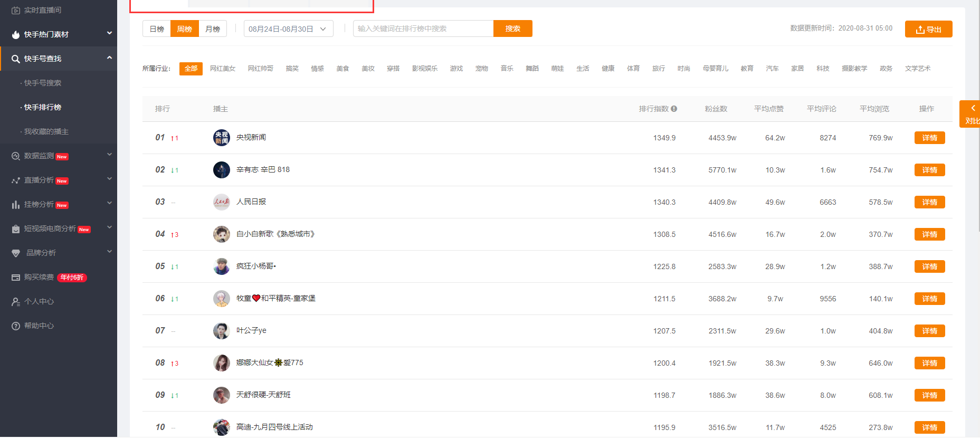Click the orange 搜索 button
The image size is (980, 439).
513,28
